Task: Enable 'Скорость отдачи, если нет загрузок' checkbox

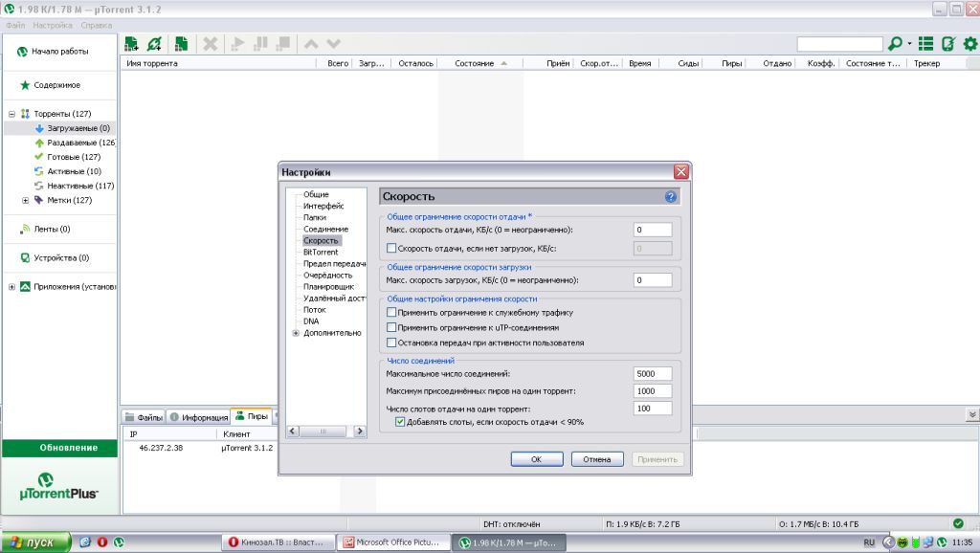Action: (390, 249)
